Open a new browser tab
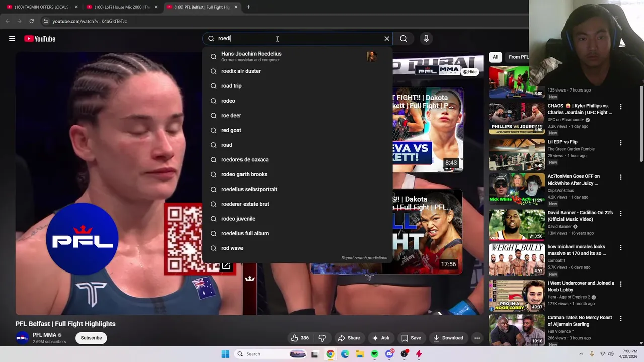Screen dimensions: 644x362 [248, 7]
